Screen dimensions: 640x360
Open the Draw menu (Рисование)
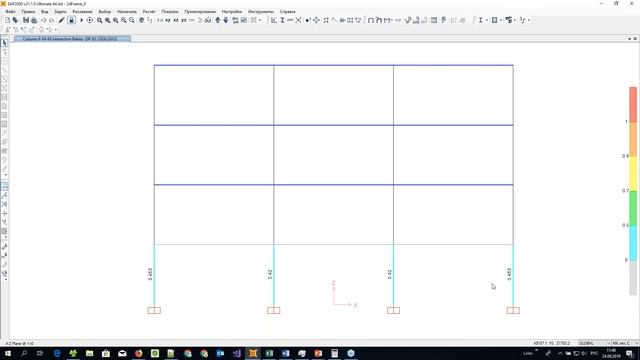coord(82,11)
